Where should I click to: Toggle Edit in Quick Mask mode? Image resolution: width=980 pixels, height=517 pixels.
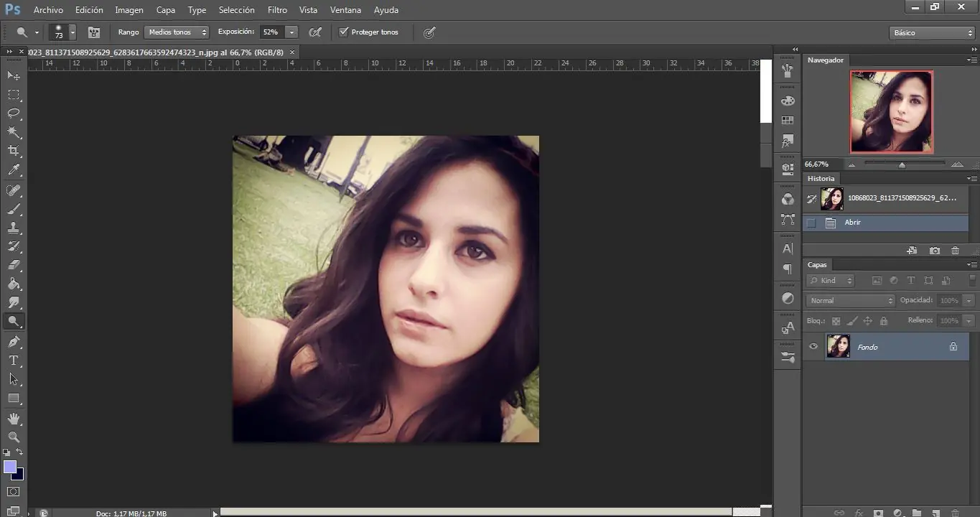click(14, 492)
